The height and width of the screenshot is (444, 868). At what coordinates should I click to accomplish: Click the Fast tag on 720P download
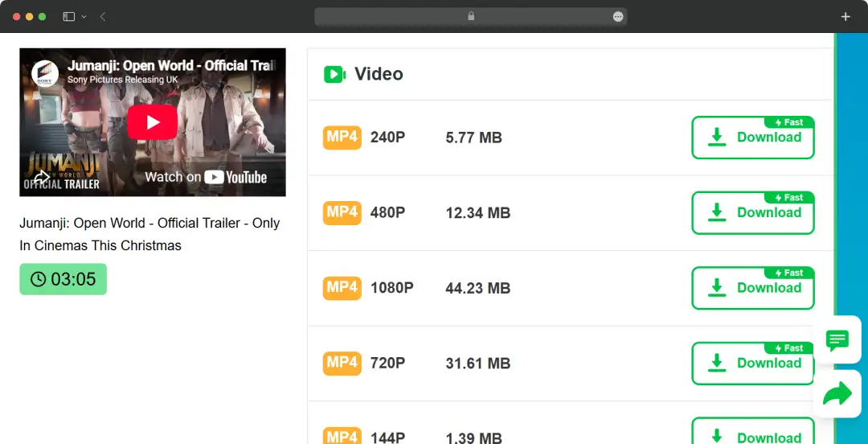pos(789,348)
